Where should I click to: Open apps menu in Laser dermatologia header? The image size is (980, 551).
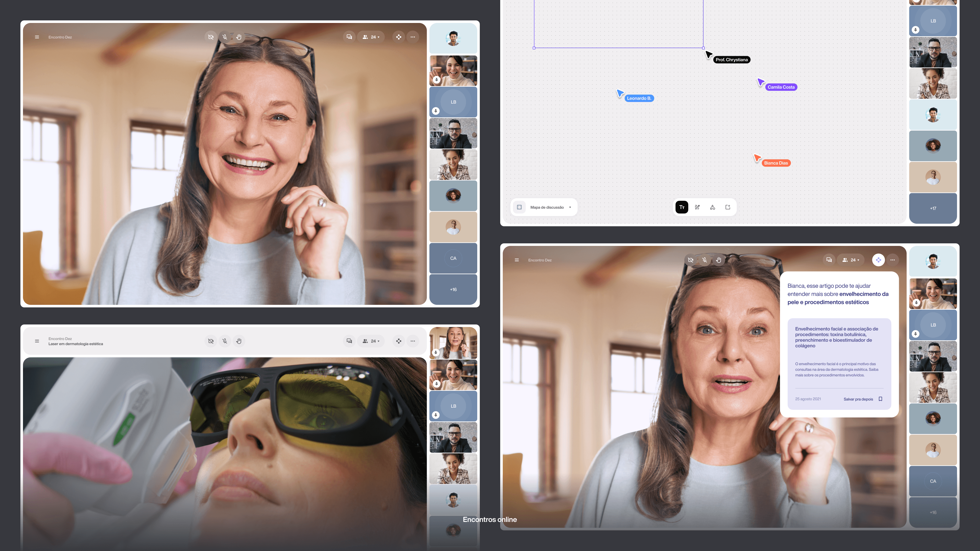pos(398,341)
